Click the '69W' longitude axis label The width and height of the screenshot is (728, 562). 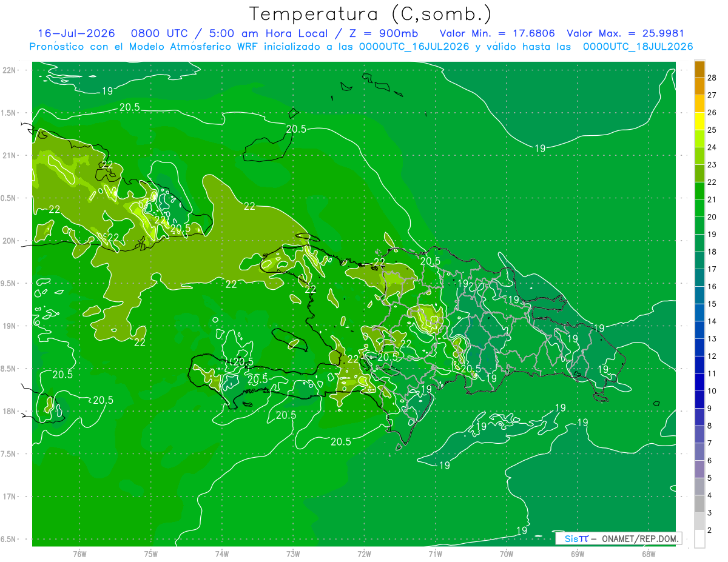[x=578, y=554]
